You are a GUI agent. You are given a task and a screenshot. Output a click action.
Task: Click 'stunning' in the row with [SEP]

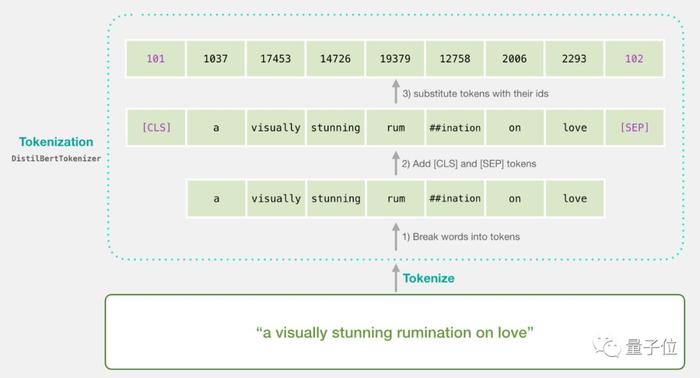(335, 128)
